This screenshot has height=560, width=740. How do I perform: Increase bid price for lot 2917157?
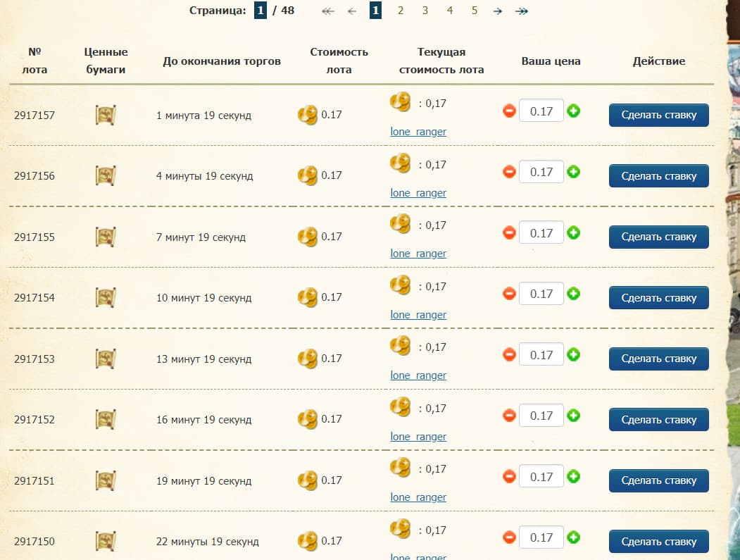point(573,111)
